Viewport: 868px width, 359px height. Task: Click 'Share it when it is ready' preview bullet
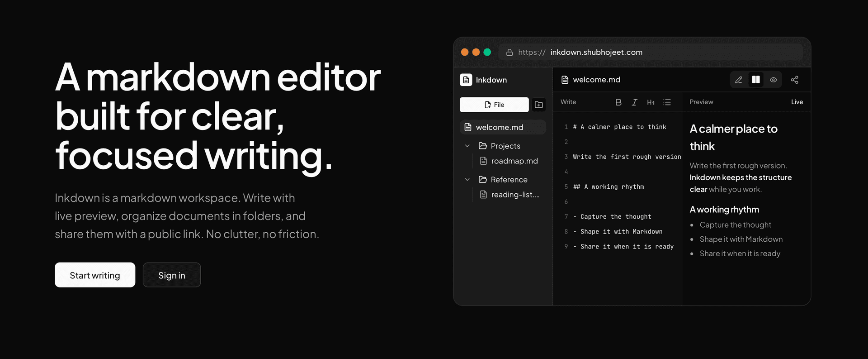point(740,254)
